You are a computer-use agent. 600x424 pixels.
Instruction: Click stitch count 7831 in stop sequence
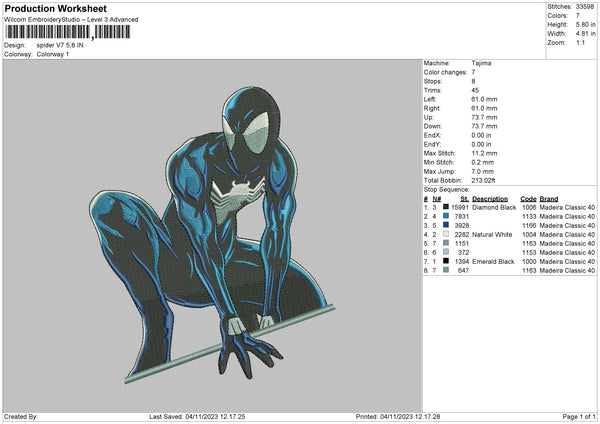pyautogui.click(x=462, y=217)
